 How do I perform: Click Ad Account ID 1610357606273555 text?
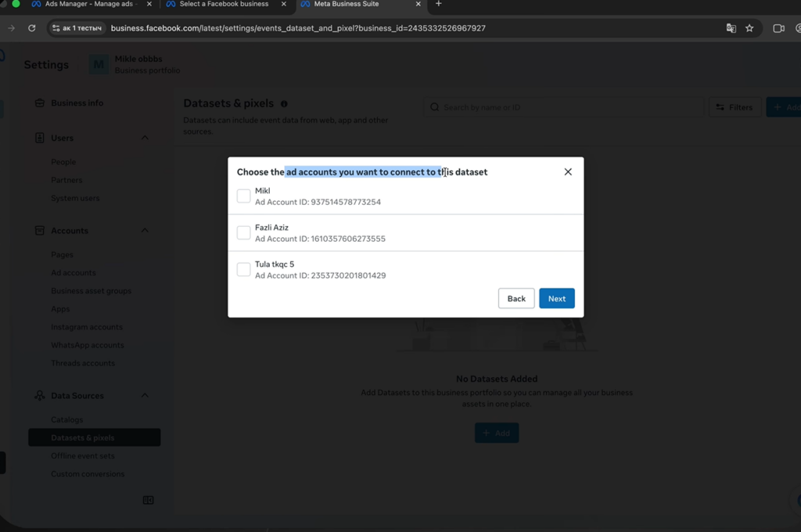point(320,239)
